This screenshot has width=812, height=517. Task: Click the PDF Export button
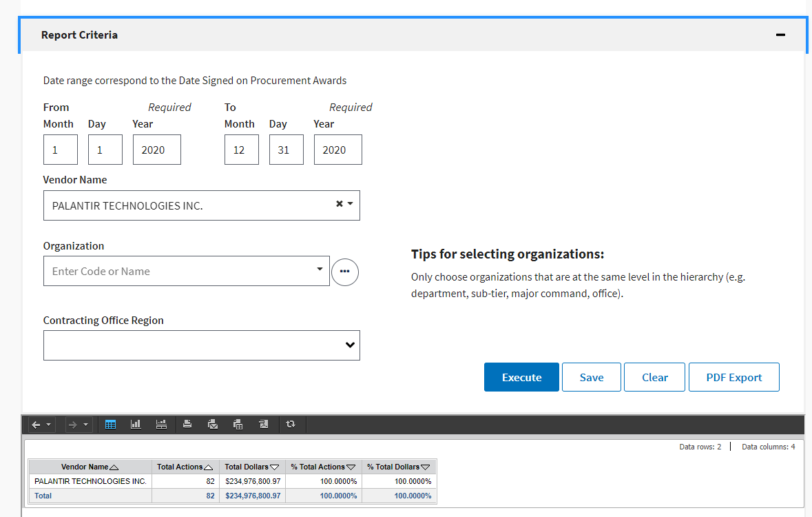coord(733,377)
